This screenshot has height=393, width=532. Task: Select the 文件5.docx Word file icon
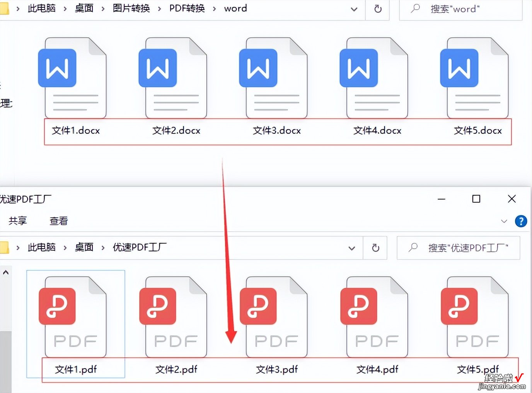[474, 78]
